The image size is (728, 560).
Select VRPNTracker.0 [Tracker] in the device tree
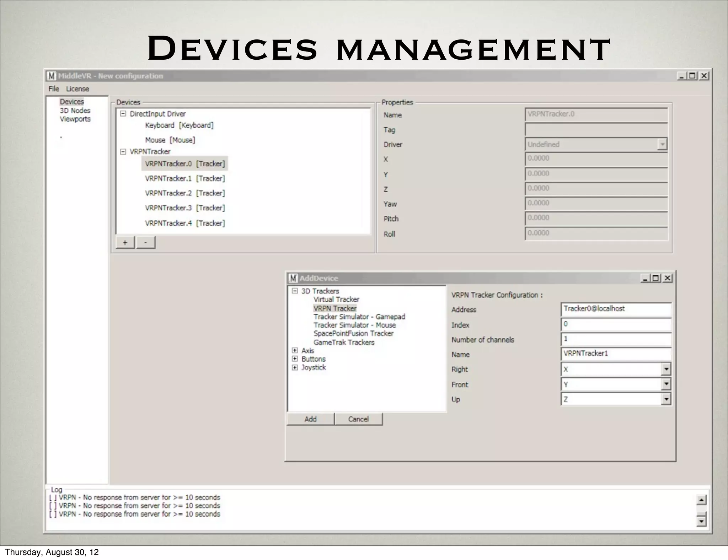click(185, 164)
